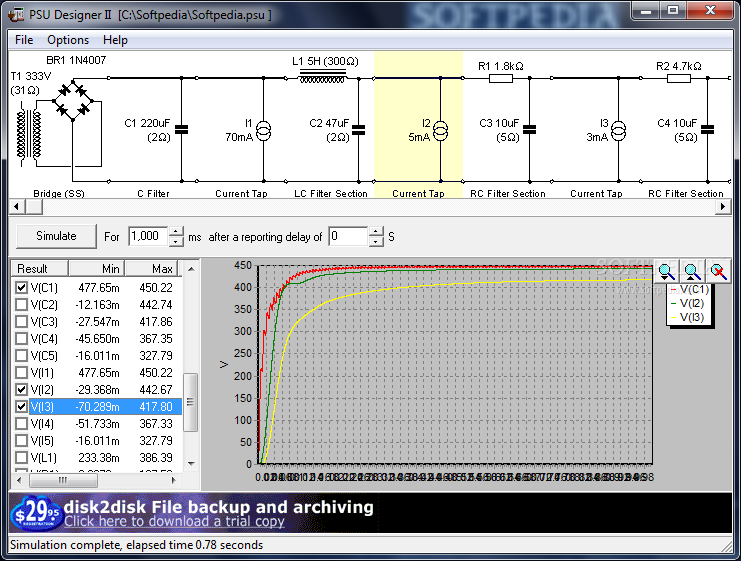
Task: Uncheck the V(C1) result checkbox
Action: pyautogui.click(x=21, y=287)
